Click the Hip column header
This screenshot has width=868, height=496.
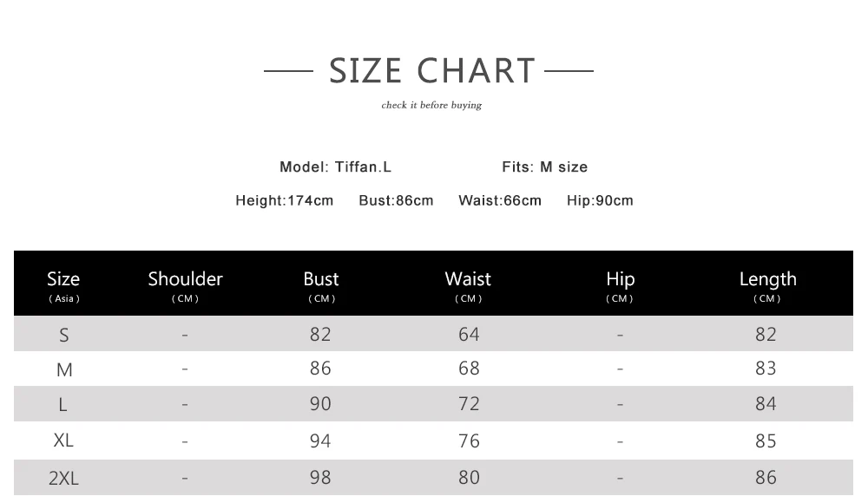click(620, 286)
